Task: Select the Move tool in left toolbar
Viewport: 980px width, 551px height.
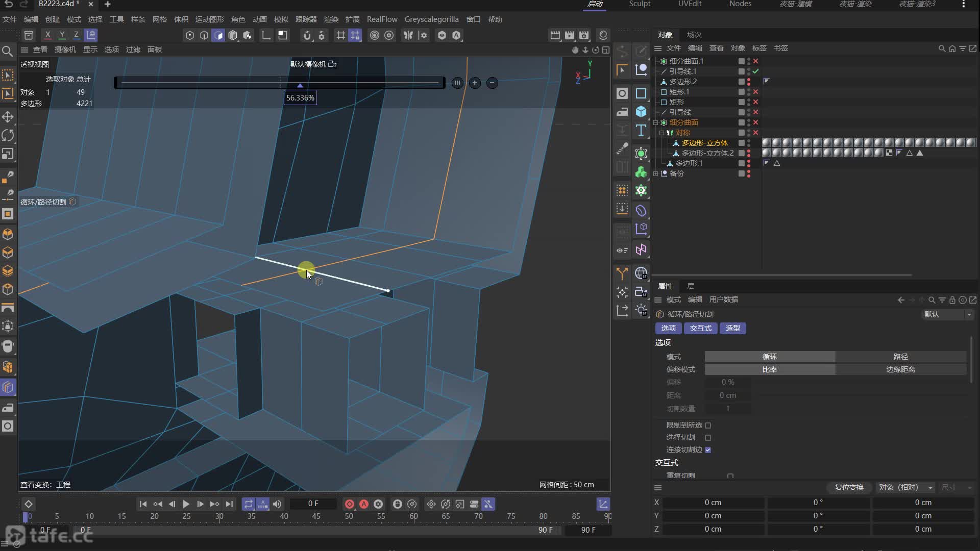Action: (8, 117)
